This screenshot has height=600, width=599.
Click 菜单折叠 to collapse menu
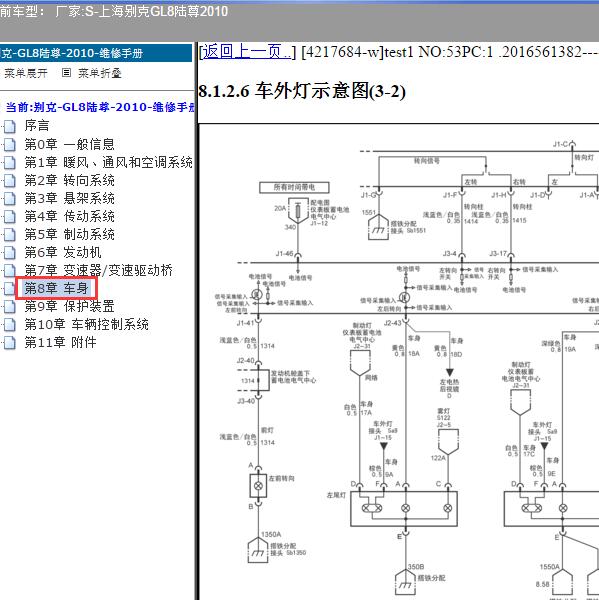tap(100, 73)
